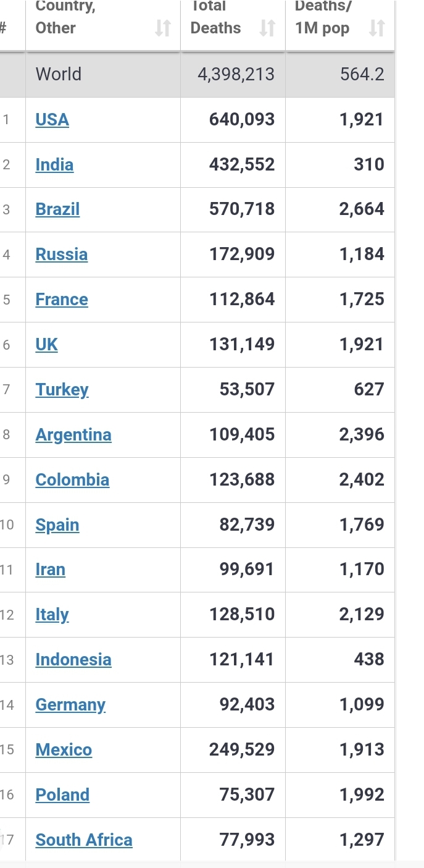Open the Indonesia country link
The height and width of the screenshot is (868, 424).
[73, 660]
